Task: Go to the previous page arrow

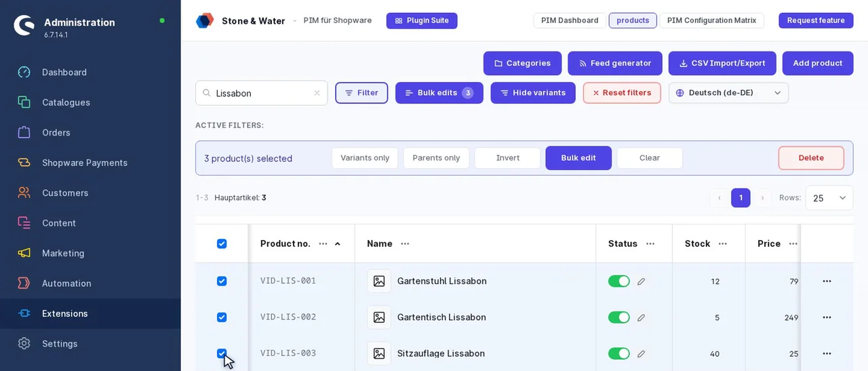Action: [x=719, y=198]
